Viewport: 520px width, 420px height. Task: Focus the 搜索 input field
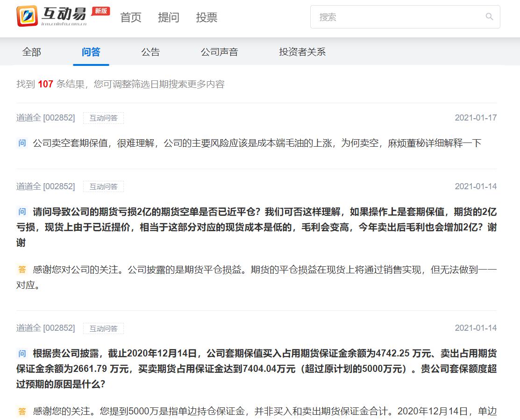click(x=405, y=17)
